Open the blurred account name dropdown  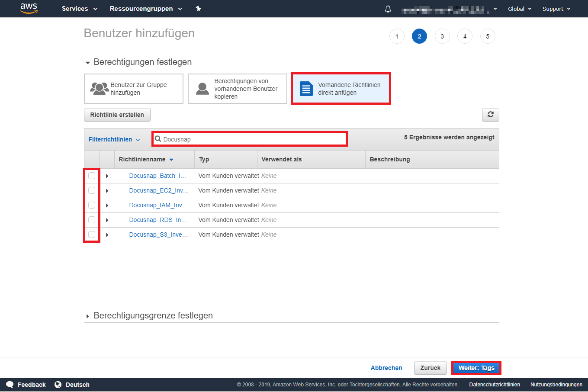pos(449,9)
